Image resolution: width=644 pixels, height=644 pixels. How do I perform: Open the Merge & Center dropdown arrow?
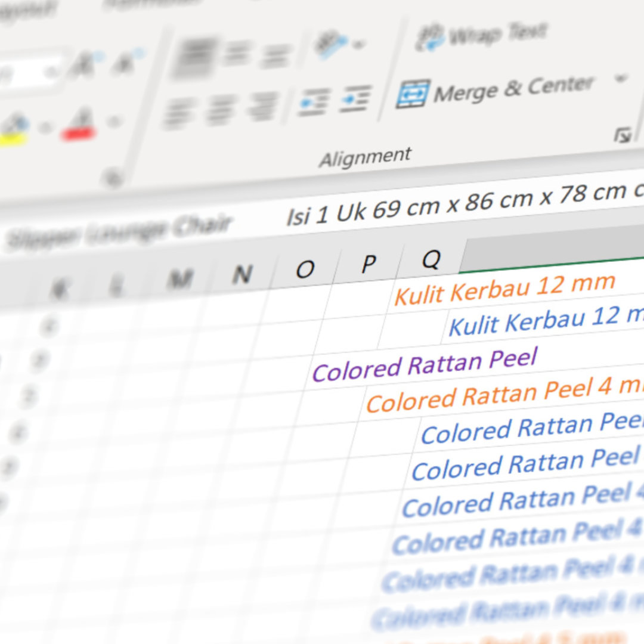pyautogui.click(x=621, y=78)
